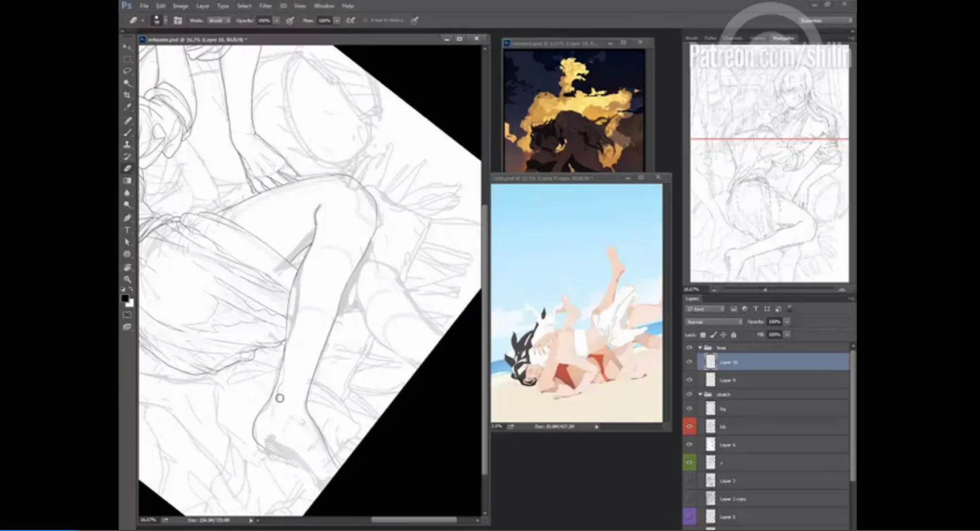This screenshot has height=531, width=980.
Task: Enable airbrush mode in options bar
Action: (351, 21)
